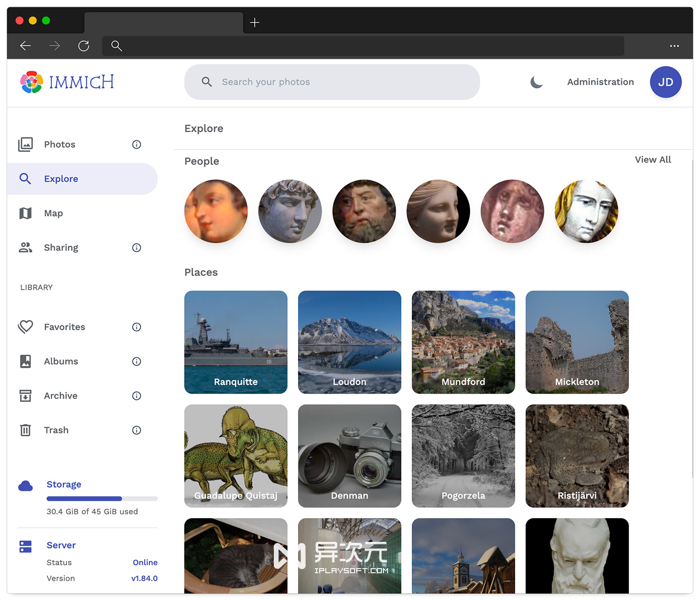Toggle dark mode with the moon icon
Viewport: 700px width, 600px height.
click(536, 82)
